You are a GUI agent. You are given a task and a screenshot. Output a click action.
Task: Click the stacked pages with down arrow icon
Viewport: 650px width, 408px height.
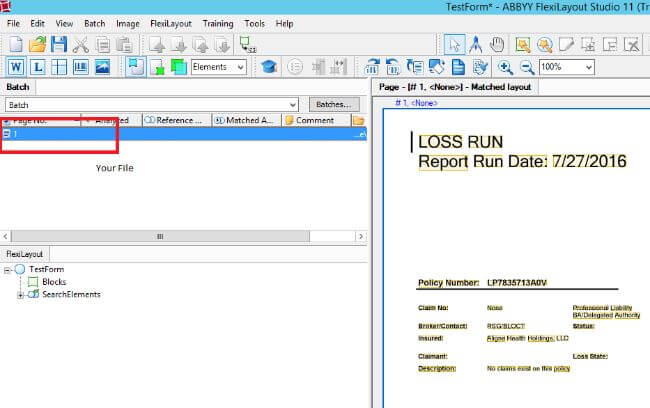pyautogui.click(x=223, y=44)
